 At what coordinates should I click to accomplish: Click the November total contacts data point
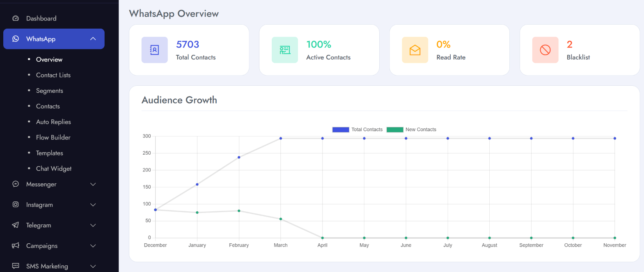point(615,138)
